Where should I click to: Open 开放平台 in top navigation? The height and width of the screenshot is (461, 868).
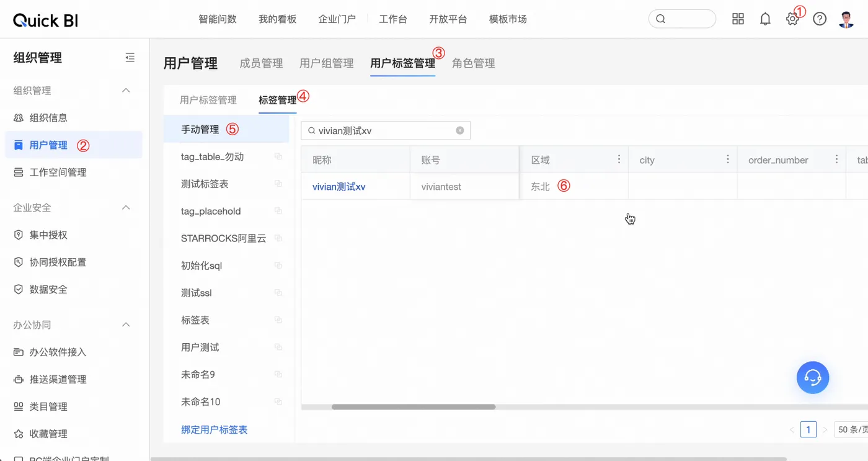coord(448,19)
